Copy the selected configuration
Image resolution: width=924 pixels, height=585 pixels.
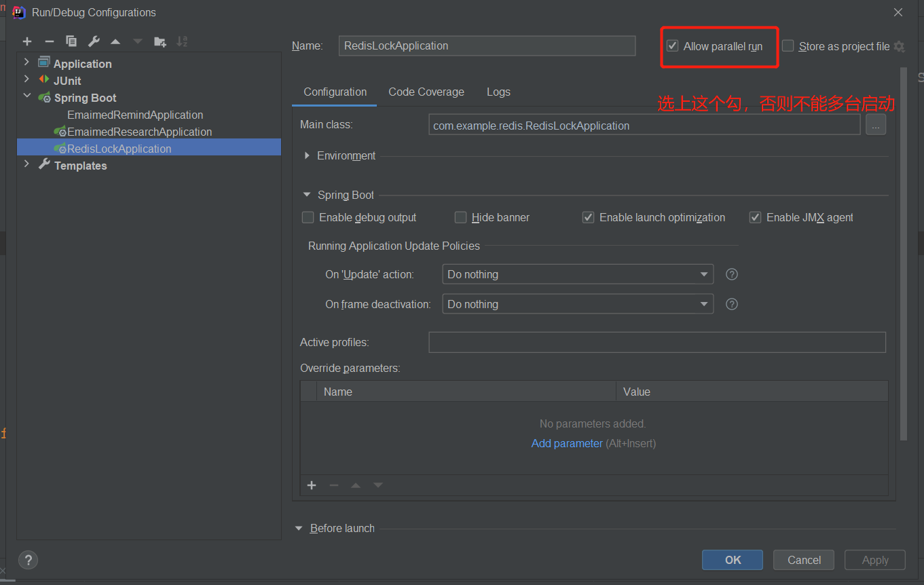tap(71, 41)
